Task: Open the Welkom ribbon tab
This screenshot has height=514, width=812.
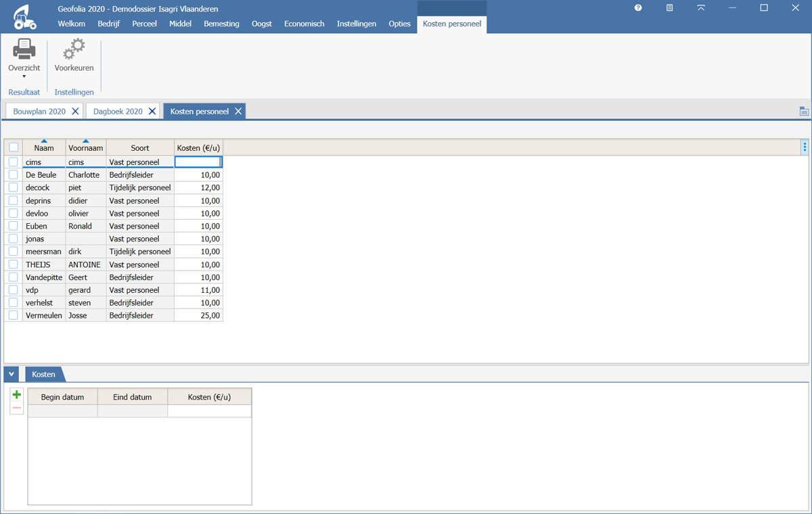Action: coord(72,24)
